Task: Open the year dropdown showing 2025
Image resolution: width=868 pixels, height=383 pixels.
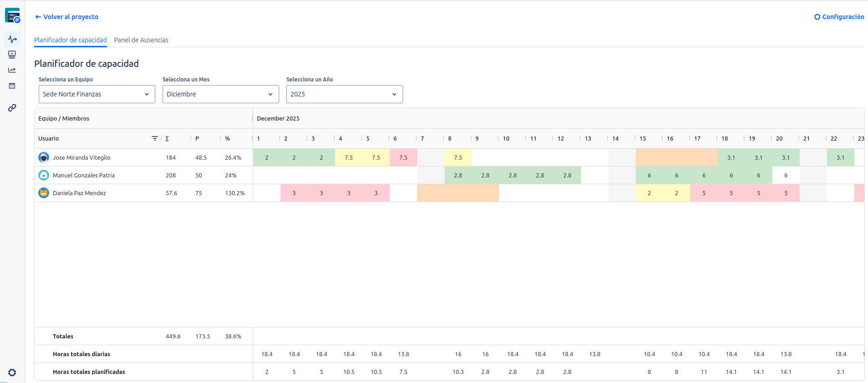Action: tap(344, 94)
